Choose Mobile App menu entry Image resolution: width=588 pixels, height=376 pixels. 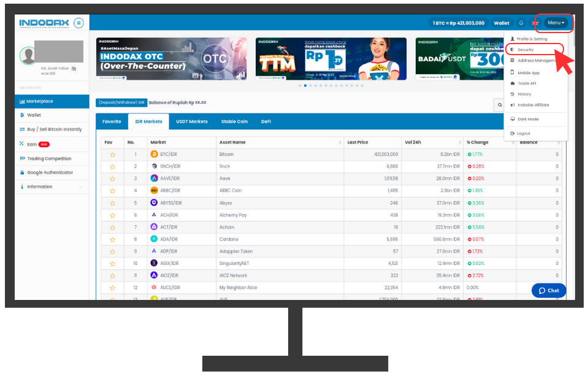coord(525,73)
